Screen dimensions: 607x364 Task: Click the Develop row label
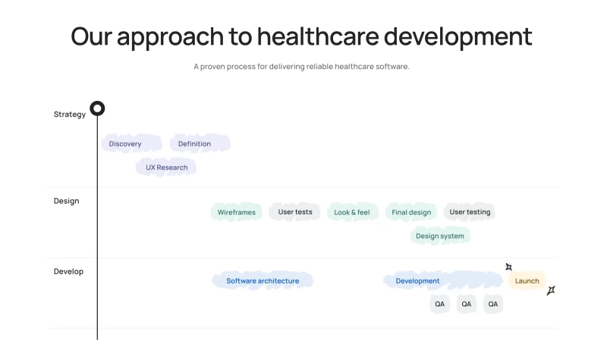click(68, 271)
